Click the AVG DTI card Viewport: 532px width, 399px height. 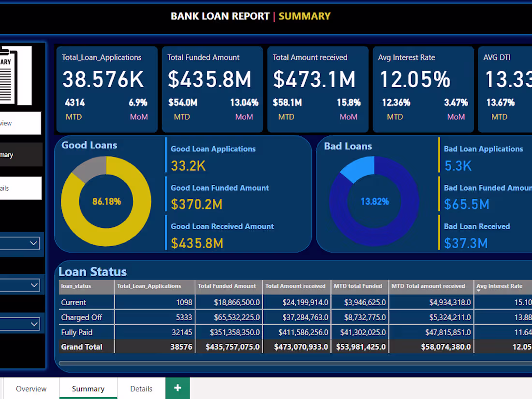[507, 89]
